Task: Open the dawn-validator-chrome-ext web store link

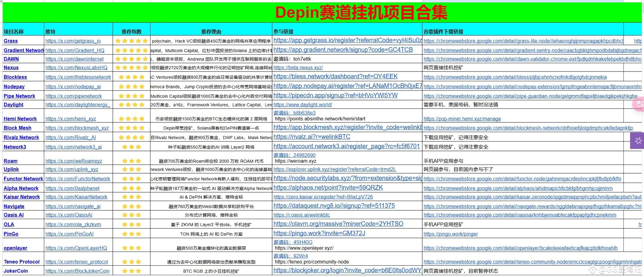Action: (x=532, y=59)
